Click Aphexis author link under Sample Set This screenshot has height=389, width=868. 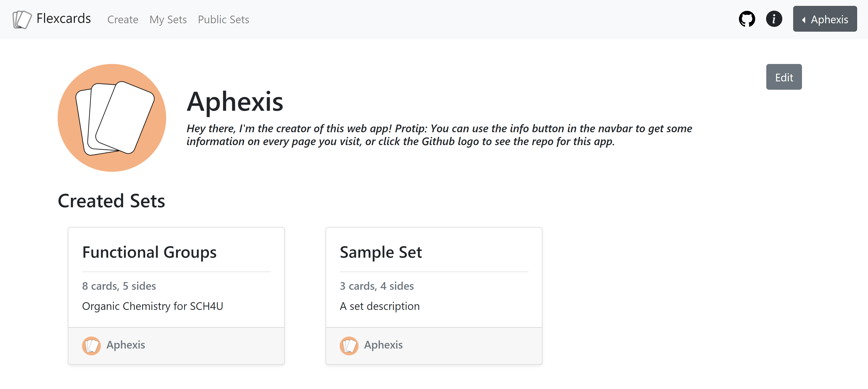pyautogui.click(x=383, y=345)
